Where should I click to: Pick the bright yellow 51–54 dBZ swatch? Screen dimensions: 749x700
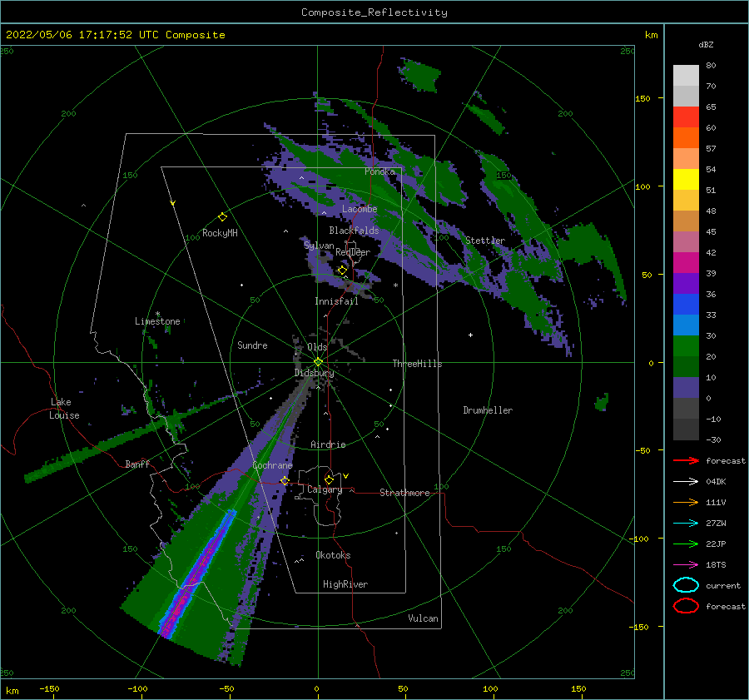tap(686, 179)
